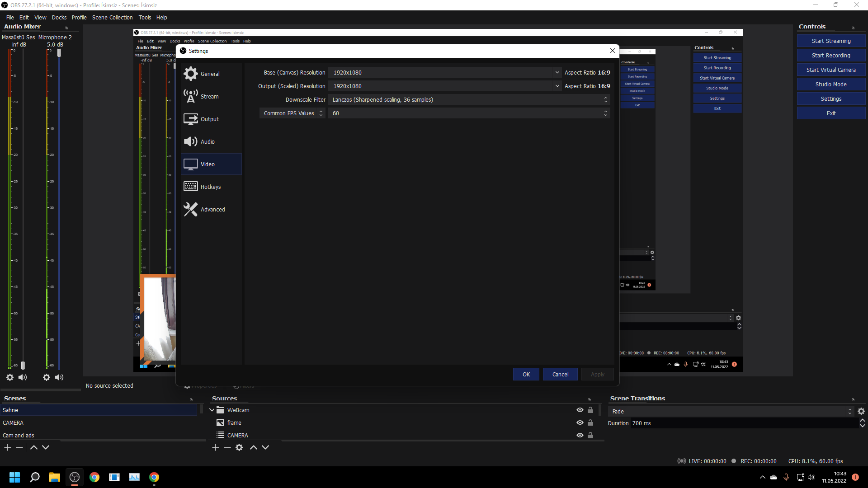Toggle visibility of frame source

pos(580,422)
